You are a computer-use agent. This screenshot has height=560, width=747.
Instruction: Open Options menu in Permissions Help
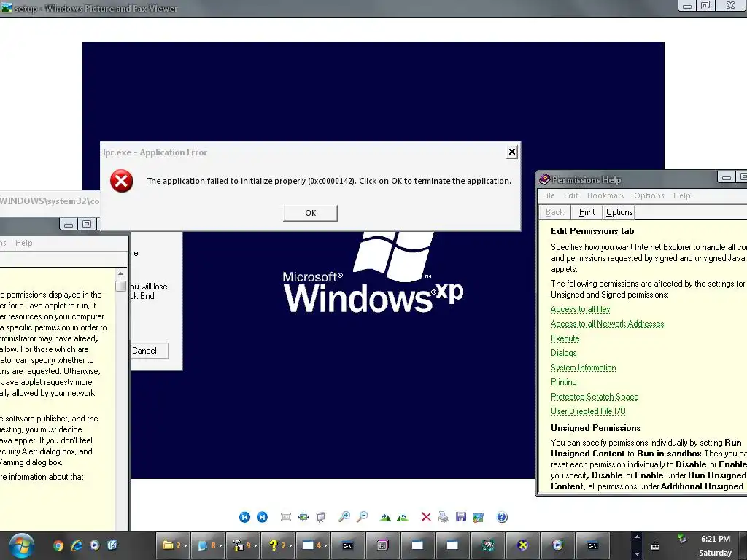pos(649,195)
